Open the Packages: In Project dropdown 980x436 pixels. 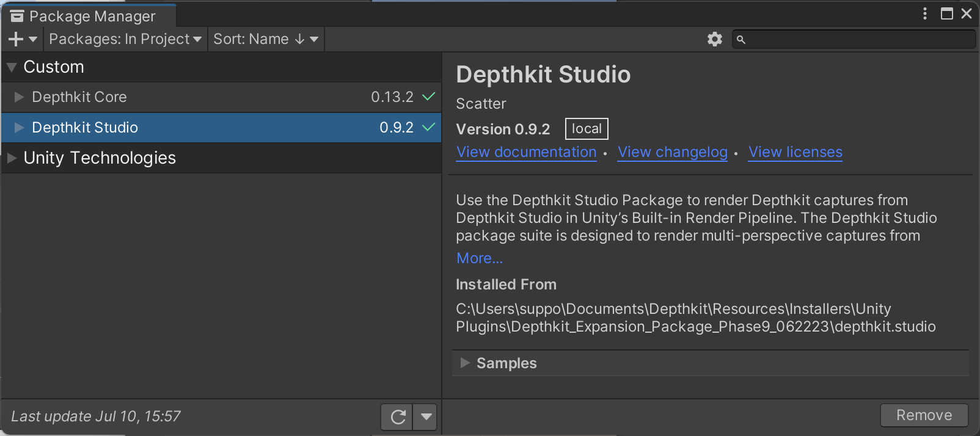point(125,39)
